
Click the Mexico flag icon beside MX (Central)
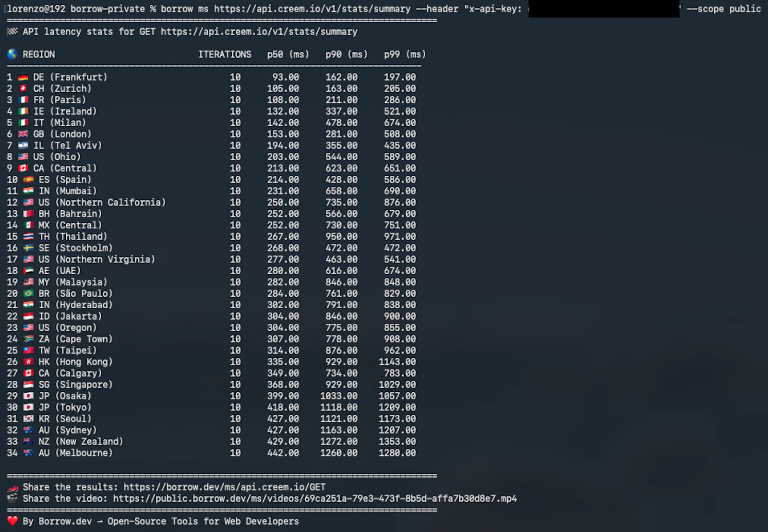click(28, 225)
